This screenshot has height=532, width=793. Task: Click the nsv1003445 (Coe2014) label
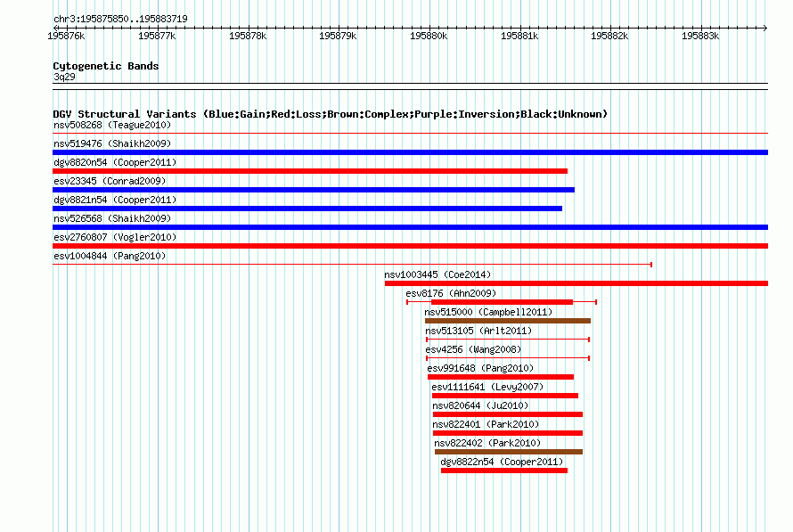(437, 274)
